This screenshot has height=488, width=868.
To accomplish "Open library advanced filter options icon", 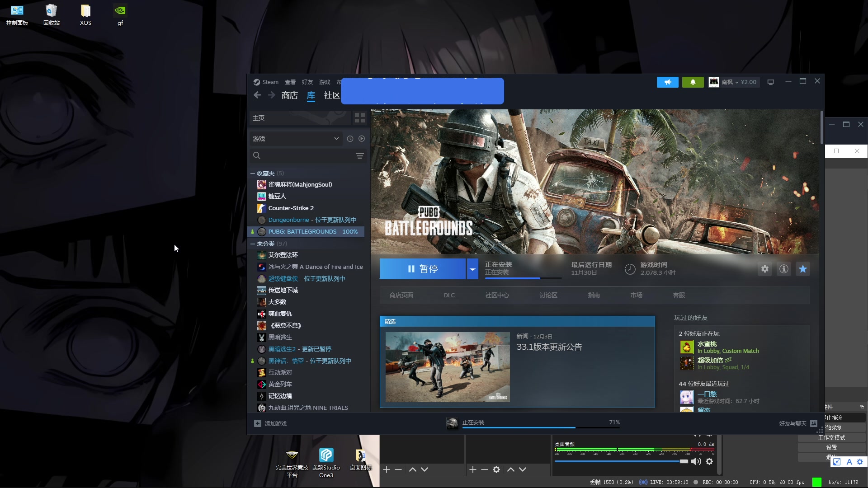I will [x=360, y=156].
